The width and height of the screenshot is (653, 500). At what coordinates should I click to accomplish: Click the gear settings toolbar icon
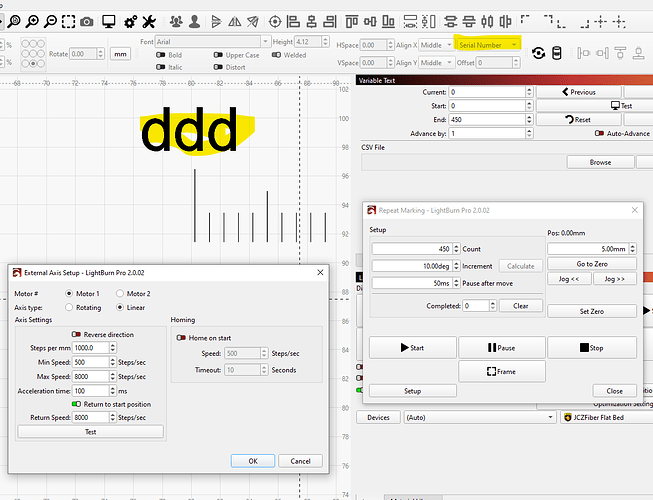click(129, 21)
